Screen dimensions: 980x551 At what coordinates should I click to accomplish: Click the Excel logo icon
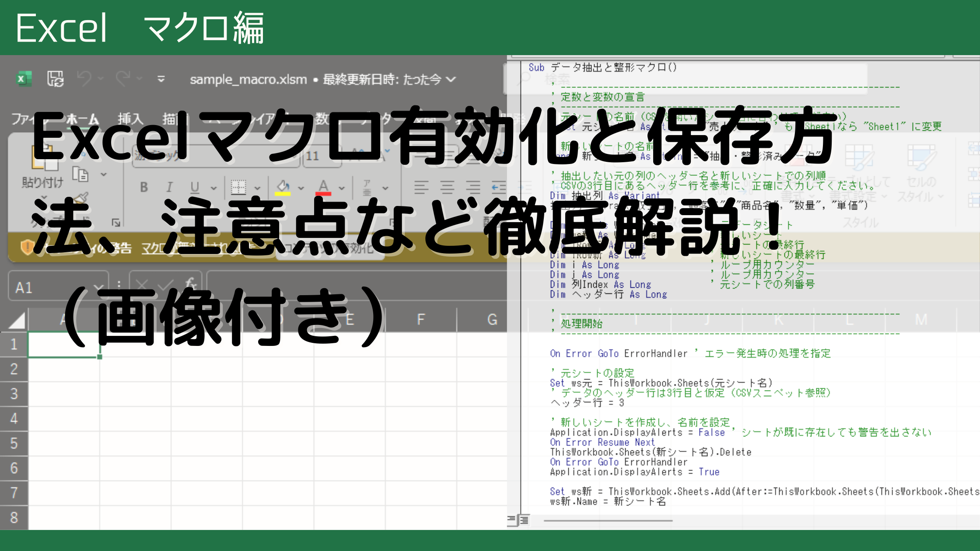(24, 79)
